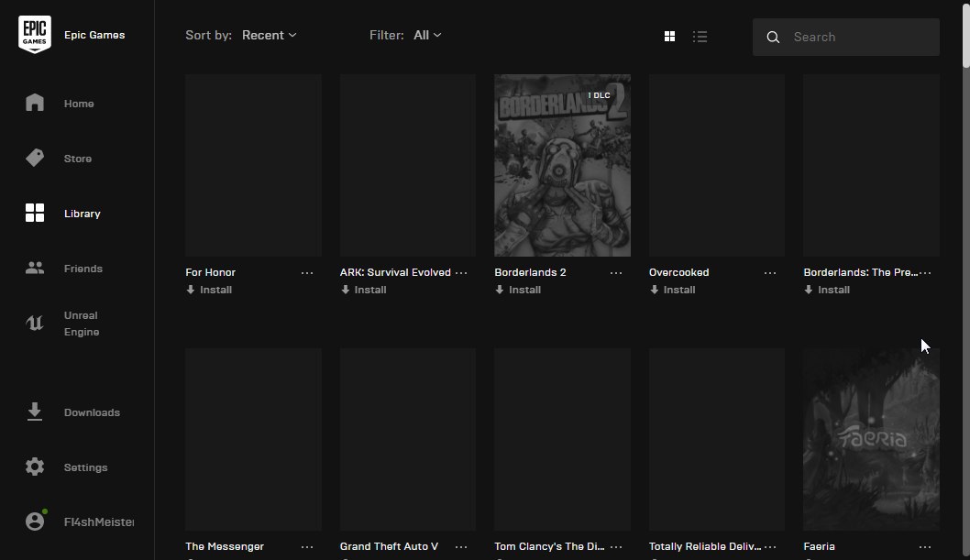This screenshot has width=970, height=560.
Task: Open the Downloads arrow icon
Action: (x=35, y=412)
